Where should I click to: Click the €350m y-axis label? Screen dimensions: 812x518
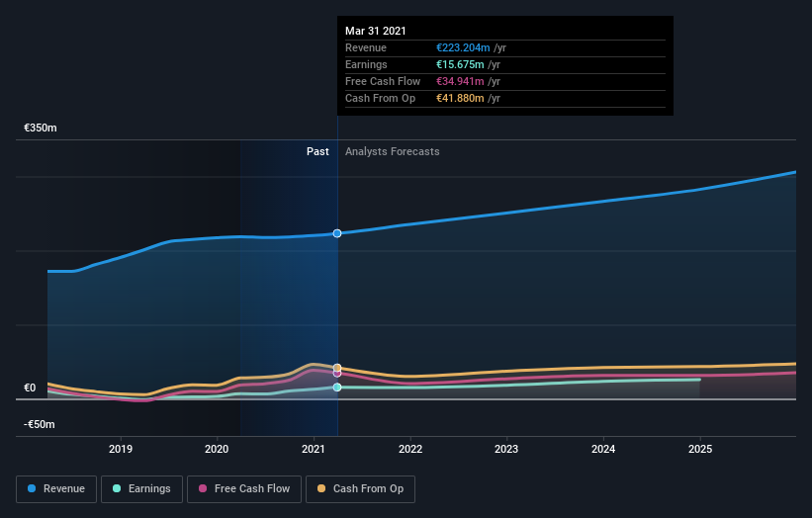point(41,128)
